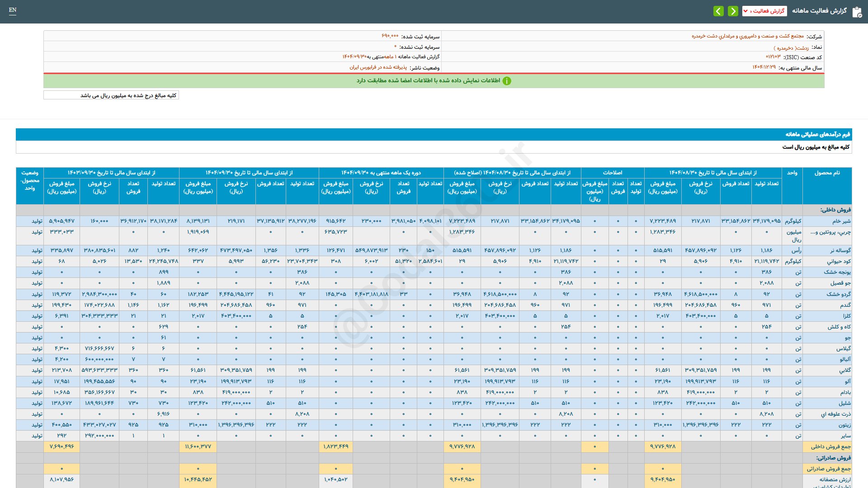The height and width of the screenshot is (488, 868).
Task: Click the جمع فروش داخلی total row label
Action: click(x=830, y=446)
